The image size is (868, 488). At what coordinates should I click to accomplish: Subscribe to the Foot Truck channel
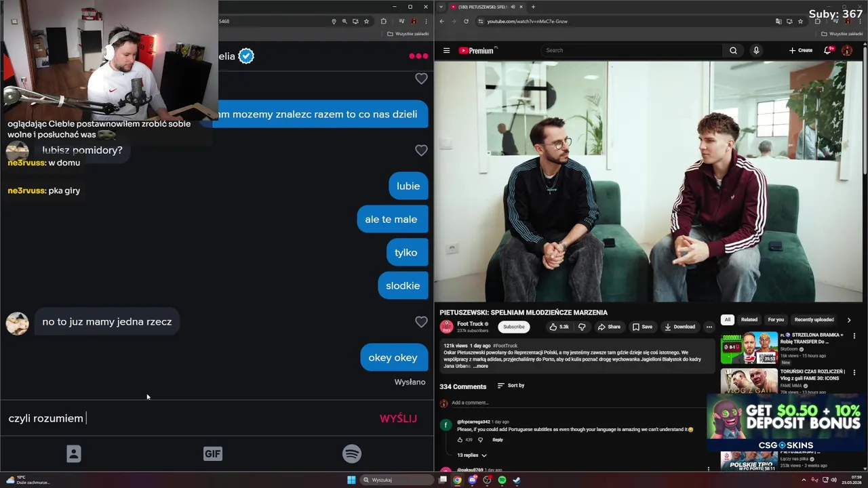pyautogui.click(x=513, y=327)
